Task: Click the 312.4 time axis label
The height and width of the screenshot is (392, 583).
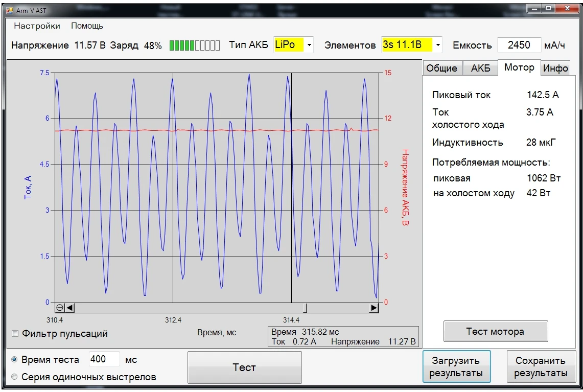Action: pos(173,320)
